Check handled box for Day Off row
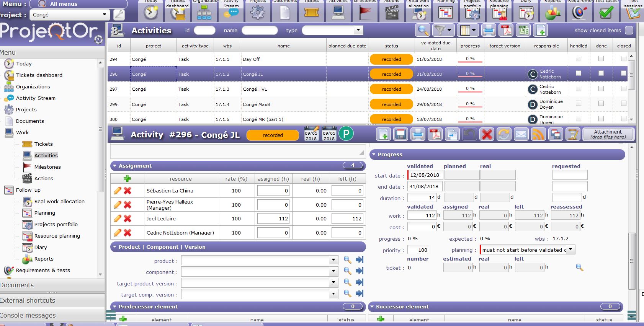The height and width of the screenshot is (326, 644). (x=578, y=59)
